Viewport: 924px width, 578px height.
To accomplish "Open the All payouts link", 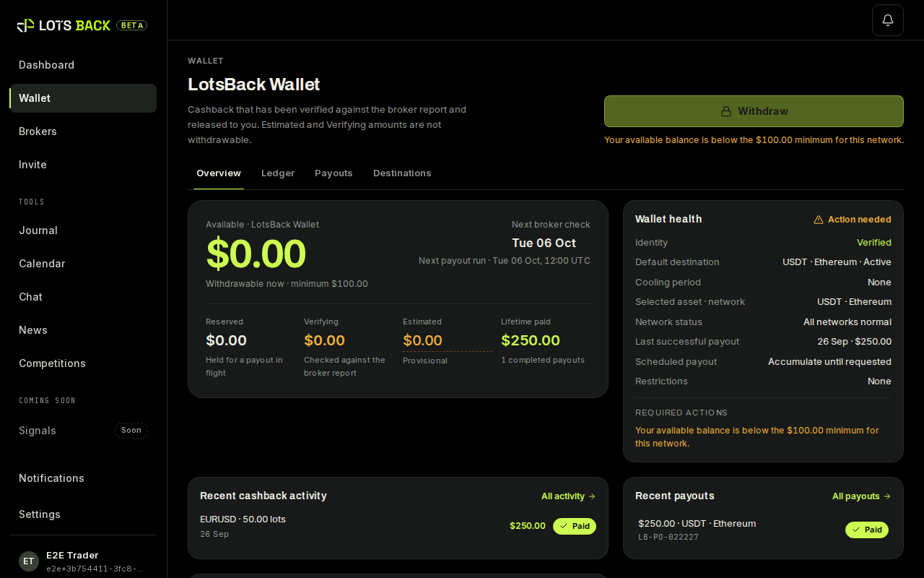I will click(x=862, y=496).
